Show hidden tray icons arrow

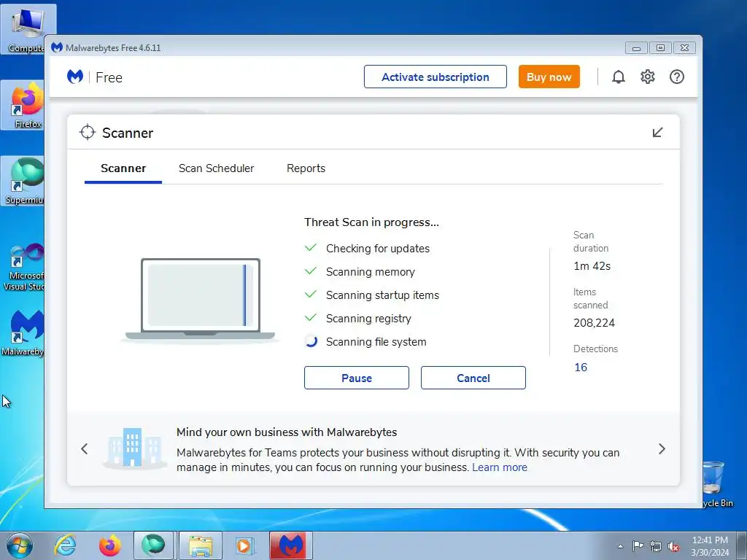[620, 546]
